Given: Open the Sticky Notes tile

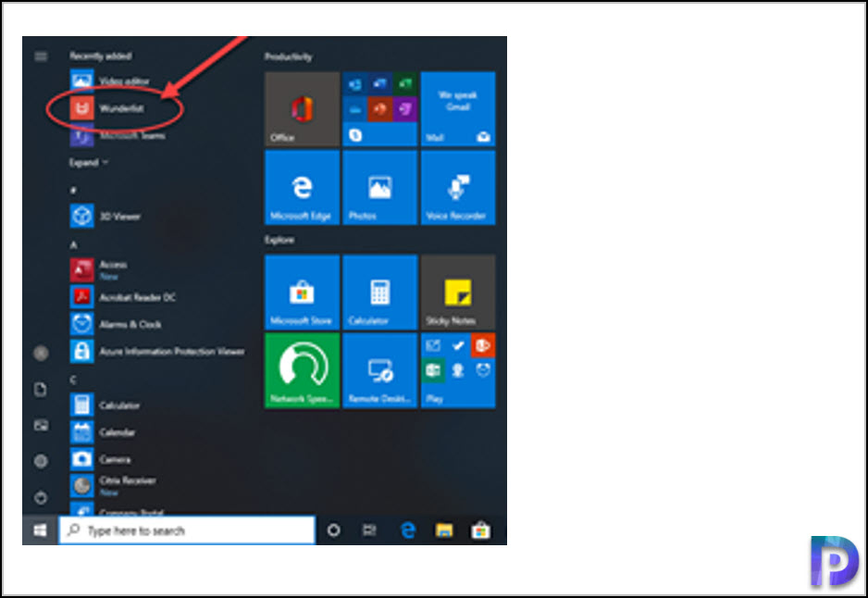Looking at the screenshot, I should point(458,293).
